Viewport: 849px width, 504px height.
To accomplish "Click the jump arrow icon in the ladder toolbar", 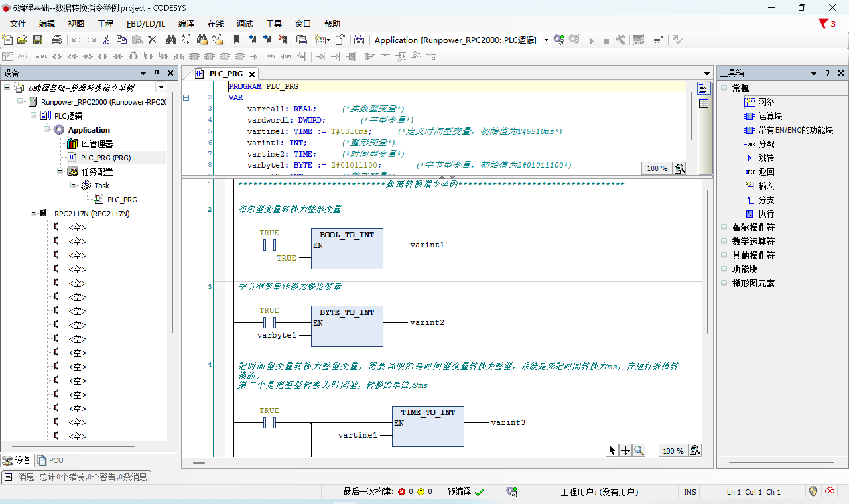I will coord(254,57).
